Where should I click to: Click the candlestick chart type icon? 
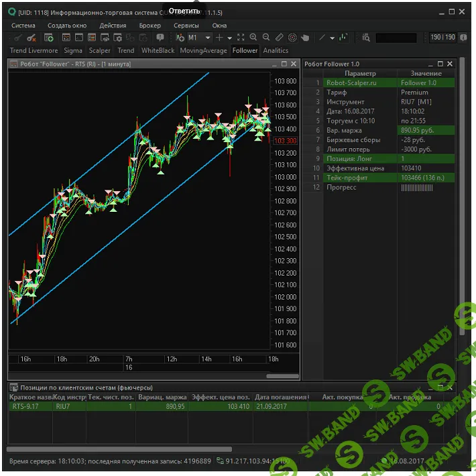[x=344, y=38]
